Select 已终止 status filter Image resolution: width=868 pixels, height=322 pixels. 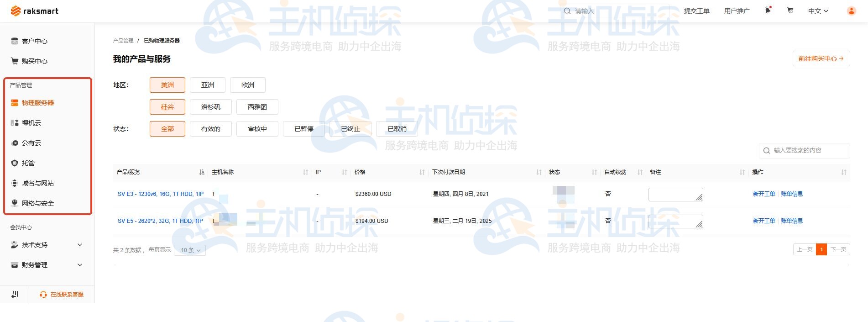350,129
